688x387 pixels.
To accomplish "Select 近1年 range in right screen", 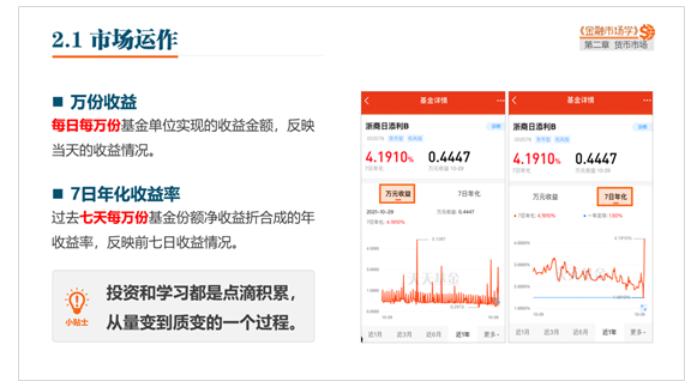I will click(609, 332).
